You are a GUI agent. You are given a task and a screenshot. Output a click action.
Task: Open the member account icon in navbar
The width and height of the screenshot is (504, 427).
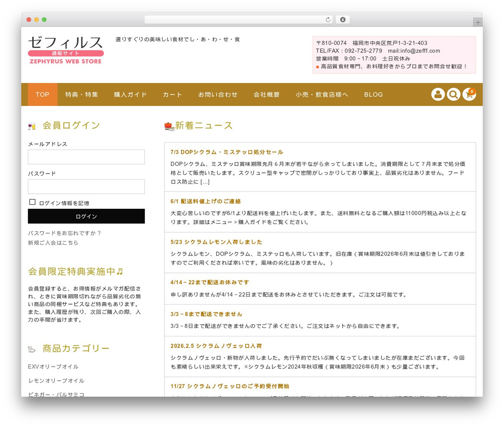438,95
